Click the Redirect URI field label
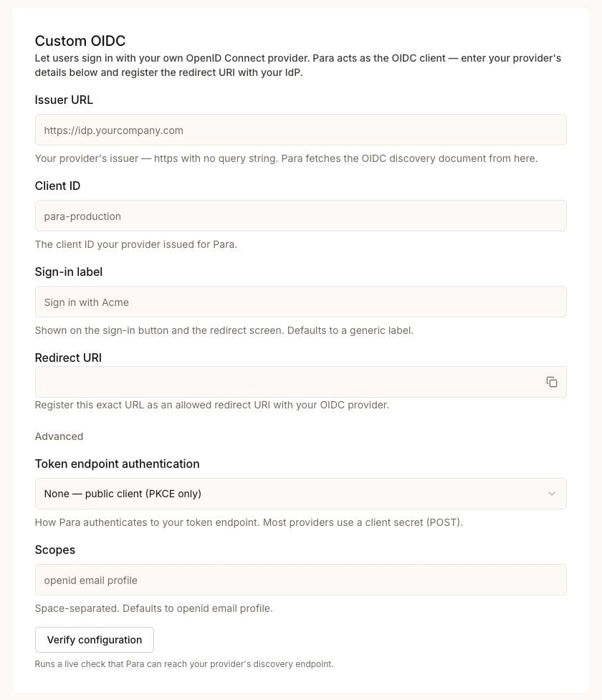602x700 pixels. 68,358
